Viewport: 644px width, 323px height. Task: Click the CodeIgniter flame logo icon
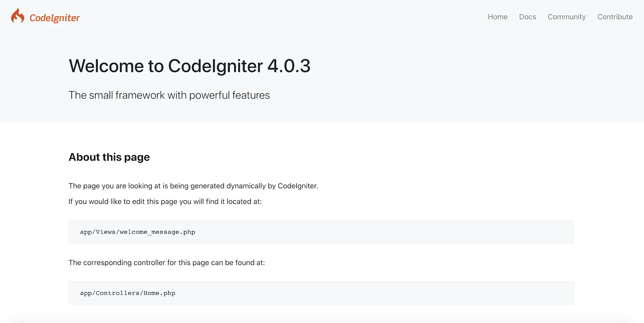pyautogui.click(x=17, y=16)
